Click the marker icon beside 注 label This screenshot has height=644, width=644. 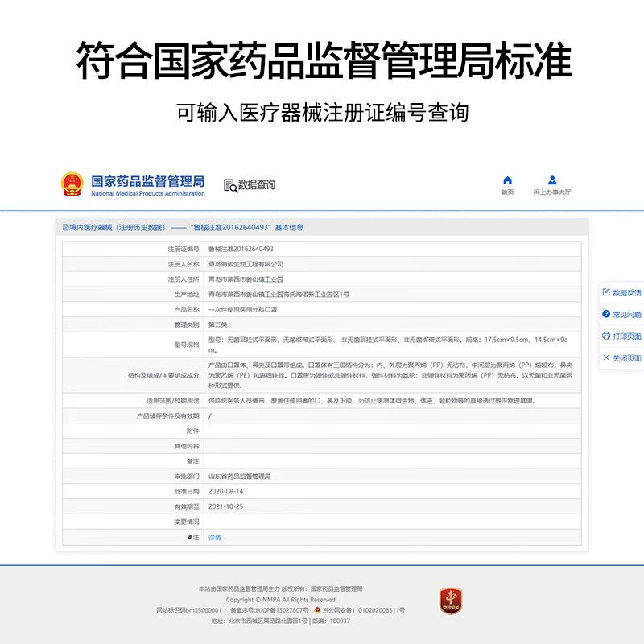(x=189, y=538)
